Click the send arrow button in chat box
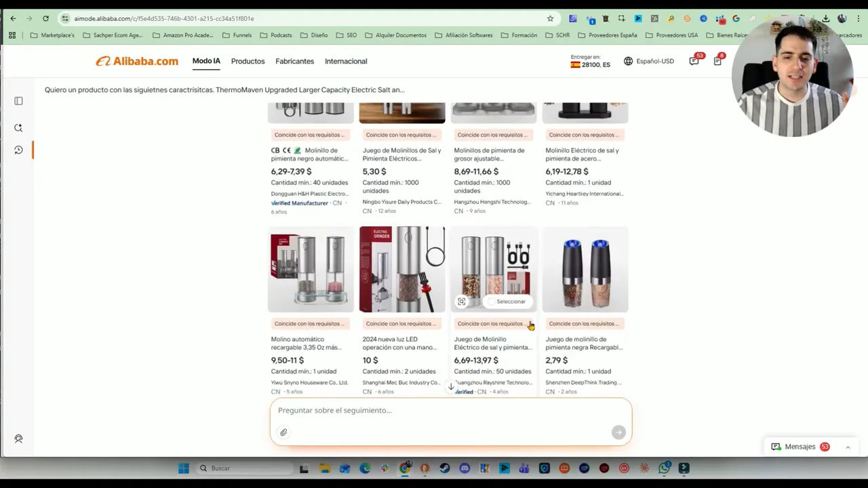This screenshot has width=868, height=488. click(x=618, y=432)
